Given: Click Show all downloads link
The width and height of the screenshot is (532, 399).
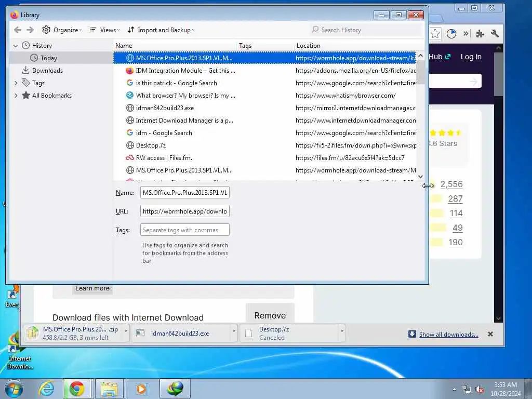Looking at the screenshot, I should coord(448,335).
